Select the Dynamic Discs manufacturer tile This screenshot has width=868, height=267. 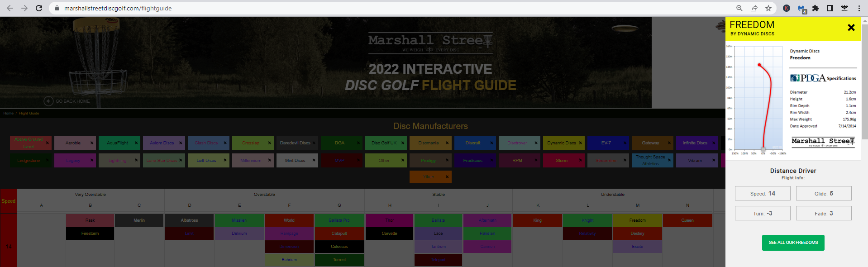(564, 143)
